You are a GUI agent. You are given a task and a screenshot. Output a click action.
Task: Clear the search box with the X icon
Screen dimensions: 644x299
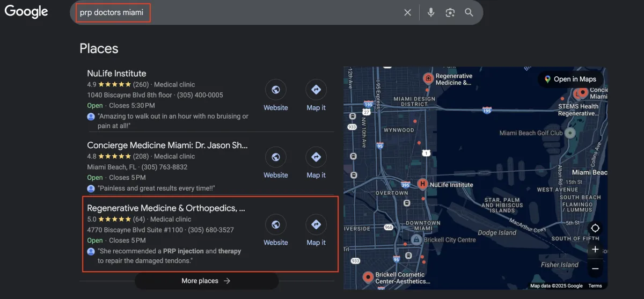[408, 12]
